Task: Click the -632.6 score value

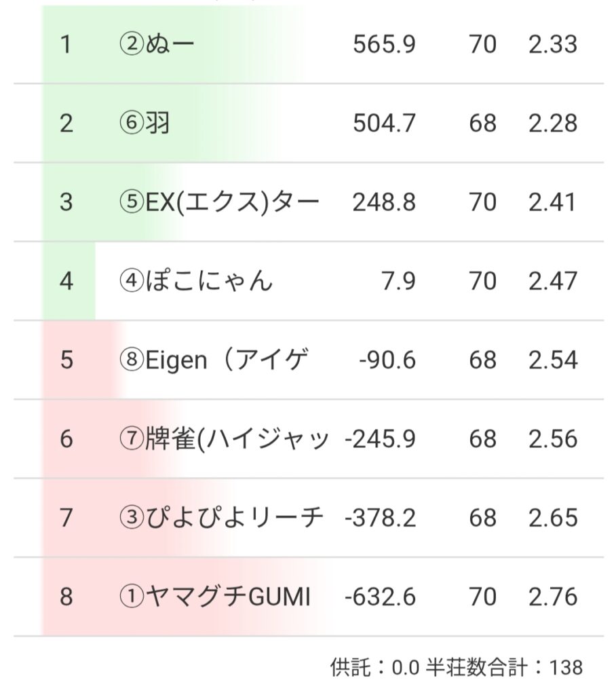Action: pos(380,597)
